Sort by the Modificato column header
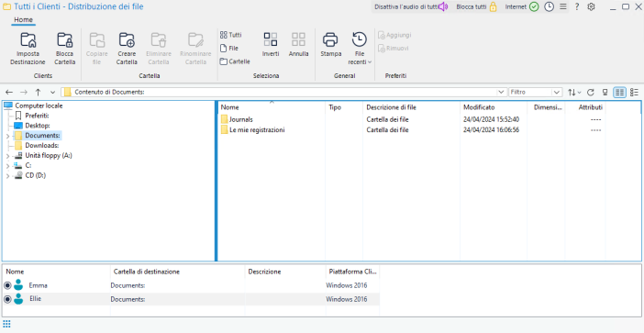 pos(494,107)
